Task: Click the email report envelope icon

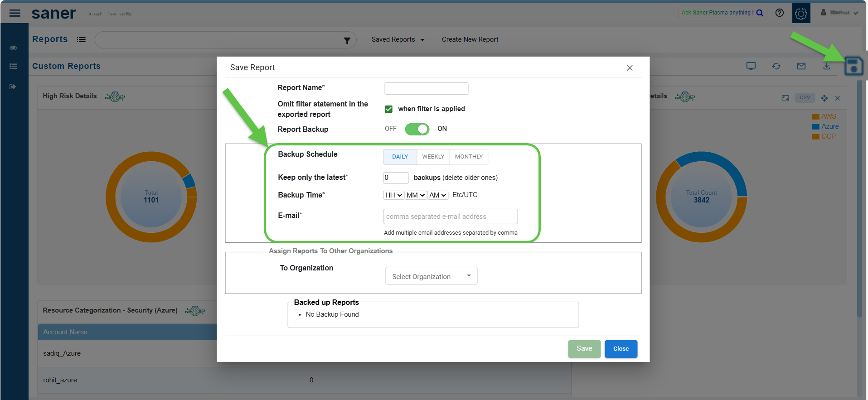Action: point(801,66)
